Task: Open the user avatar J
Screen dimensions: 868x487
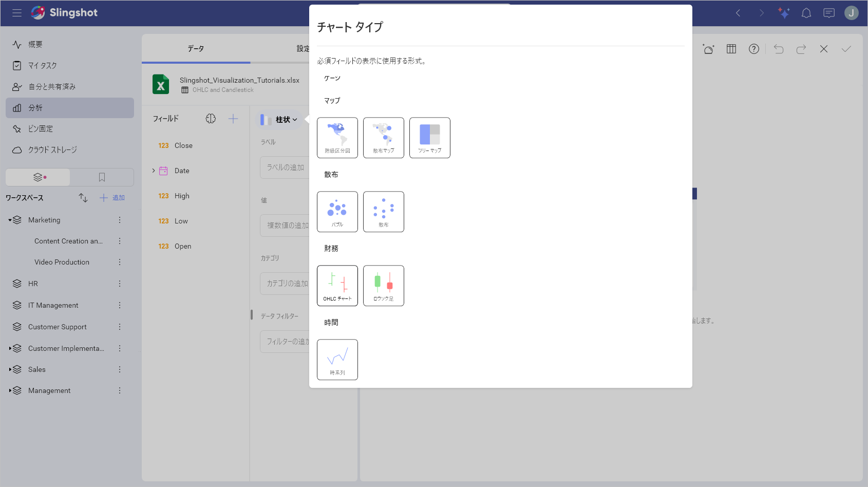Action: (x=852, y=13)
